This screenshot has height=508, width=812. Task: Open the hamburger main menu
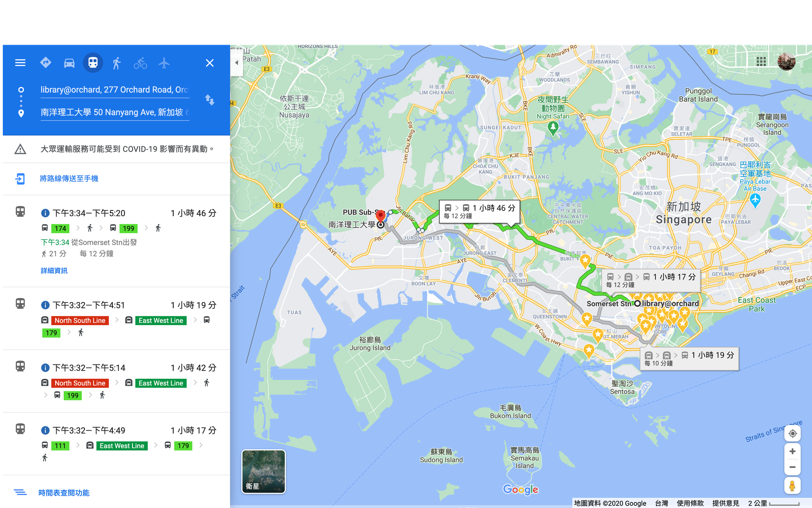20,63
